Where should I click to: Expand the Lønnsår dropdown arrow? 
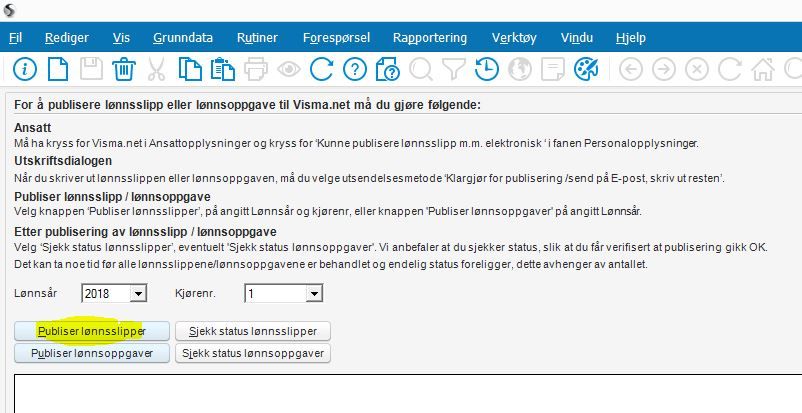point(138,294)
